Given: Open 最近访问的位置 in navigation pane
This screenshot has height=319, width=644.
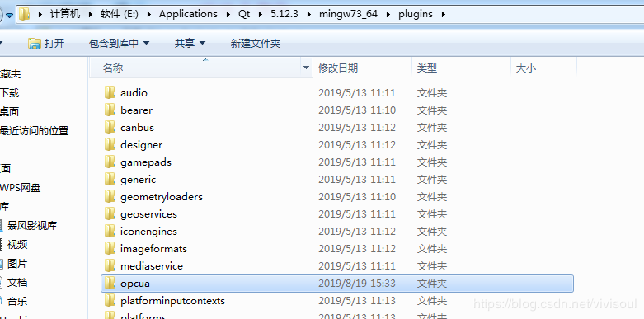Looking at the screenshot, I should click(x=34, y=131).
